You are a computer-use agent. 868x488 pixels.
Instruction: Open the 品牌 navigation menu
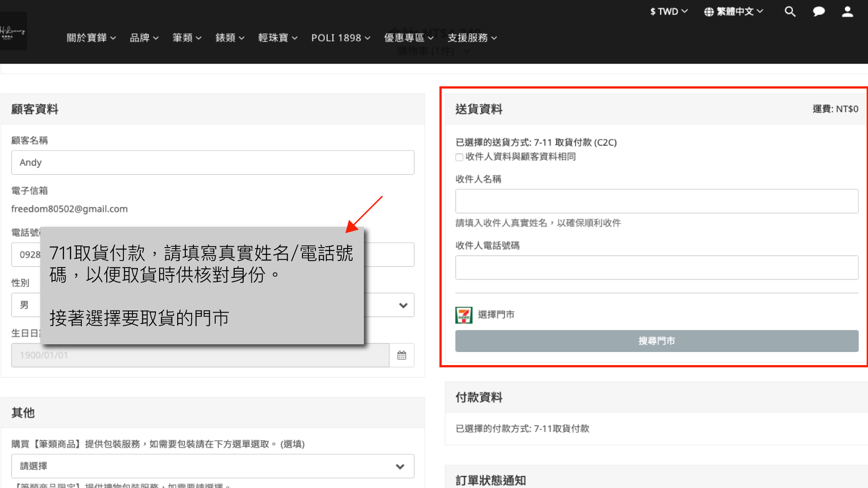[x=144, y=38]
